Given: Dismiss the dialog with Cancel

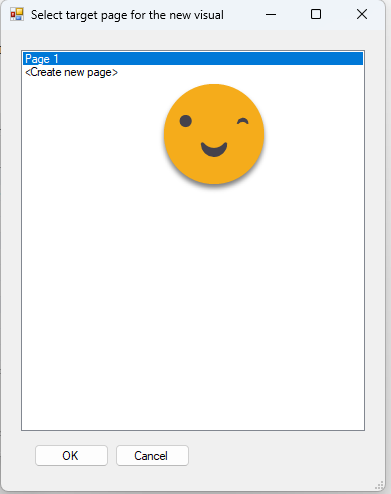Looking at the screenshot, I should click(152, 455).
